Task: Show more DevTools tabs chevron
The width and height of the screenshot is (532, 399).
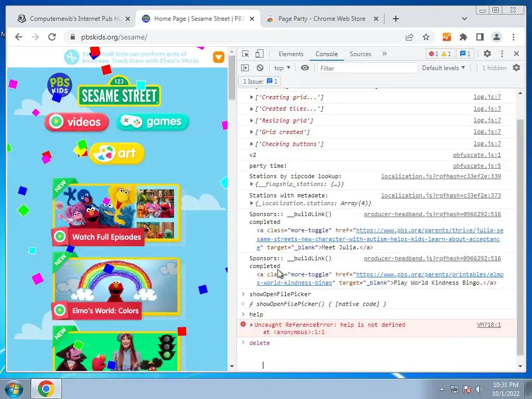Action: coord(384,54)
